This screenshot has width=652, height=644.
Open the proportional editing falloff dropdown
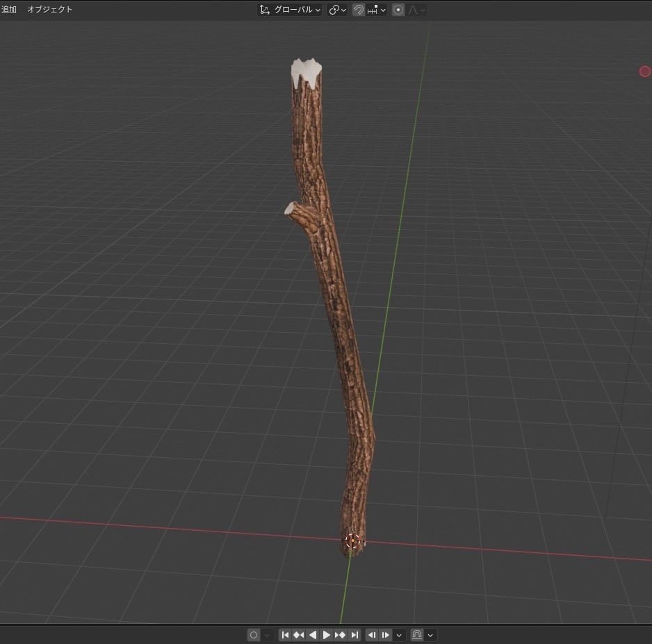point(416,10)
